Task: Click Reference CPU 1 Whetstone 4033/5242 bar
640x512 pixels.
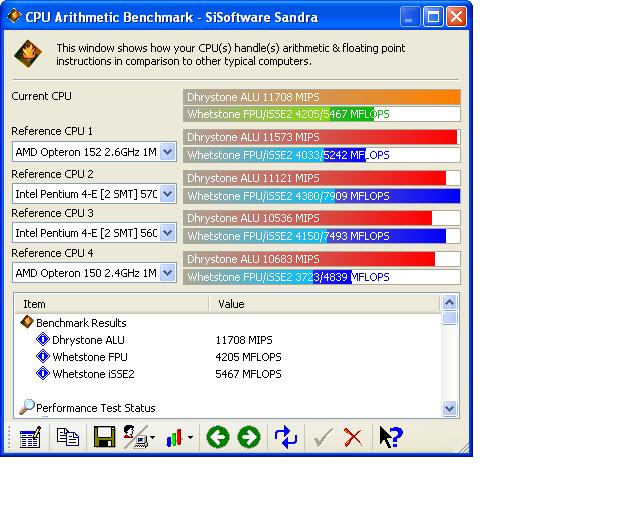Action: pyautogui.click(x=322, y=155)
